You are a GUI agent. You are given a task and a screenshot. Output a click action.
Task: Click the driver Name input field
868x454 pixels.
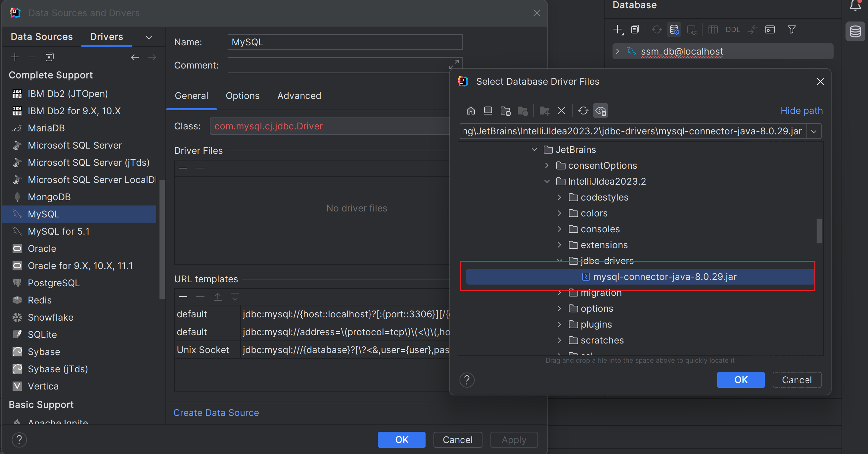tap(344, 42)
